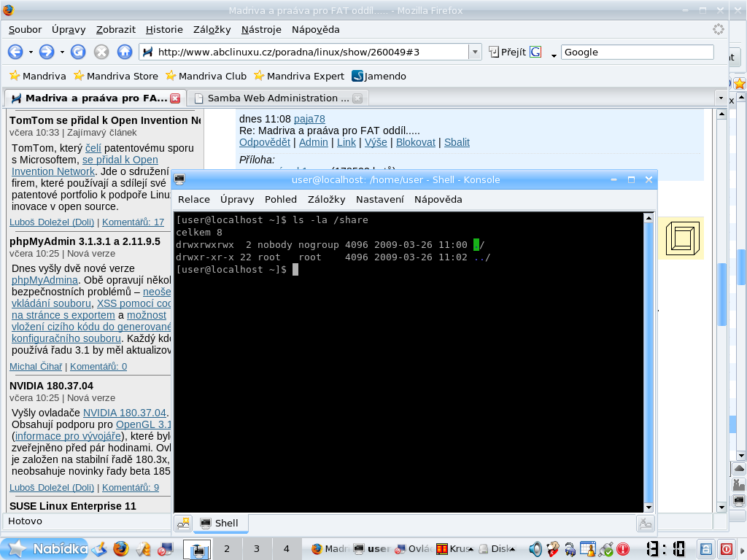
Task: Open Back button history dropdown arrow
Action: pos(31,52)
